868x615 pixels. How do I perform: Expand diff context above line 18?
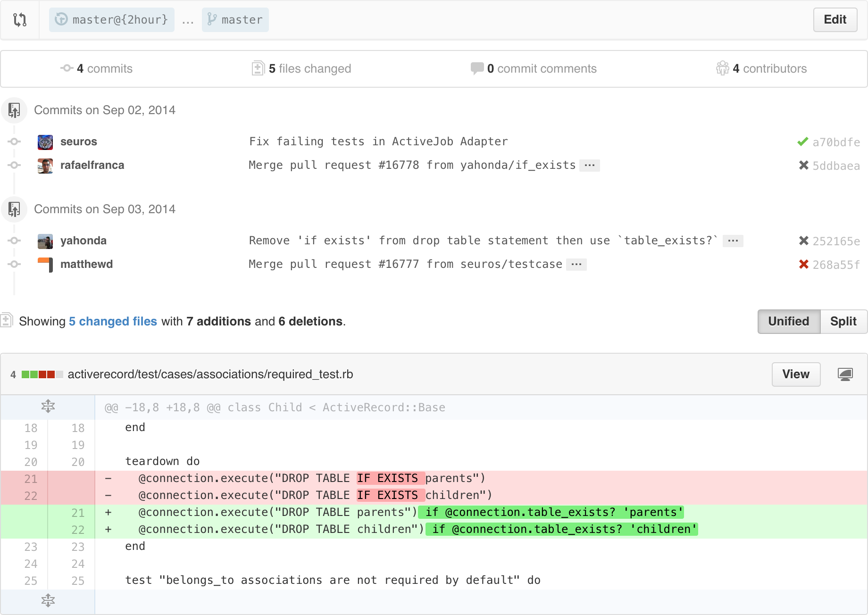pyautogui.click(x=48, y=407)
